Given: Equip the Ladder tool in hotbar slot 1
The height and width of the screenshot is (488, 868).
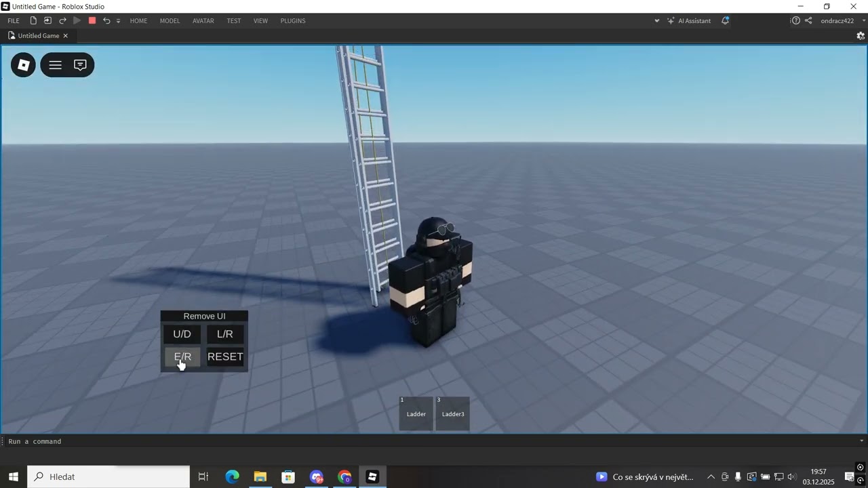Looking at the screenshot, I should (x=416, y=413).
